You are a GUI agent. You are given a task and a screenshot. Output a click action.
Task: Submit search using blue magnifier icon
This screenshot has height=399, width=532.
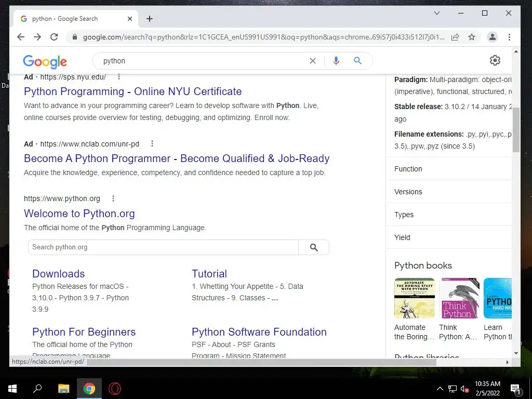[x=357, y=61]
